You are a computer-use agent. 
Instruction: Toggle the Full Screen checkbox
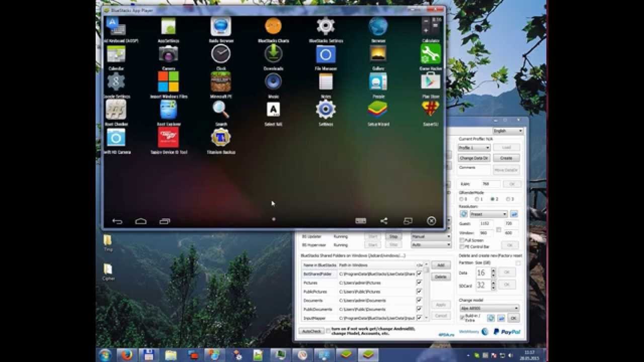[x=462, y=241]
